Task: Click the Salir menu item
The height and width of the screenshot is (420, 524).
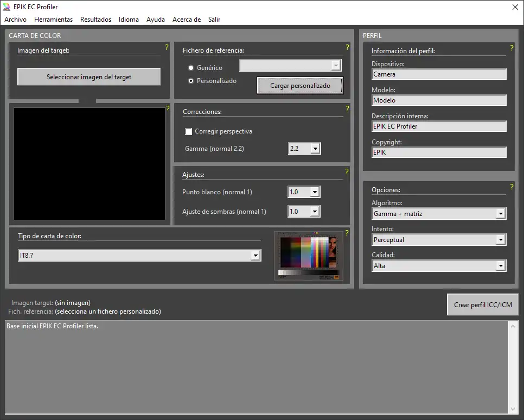Action: (x=214, y=20)
